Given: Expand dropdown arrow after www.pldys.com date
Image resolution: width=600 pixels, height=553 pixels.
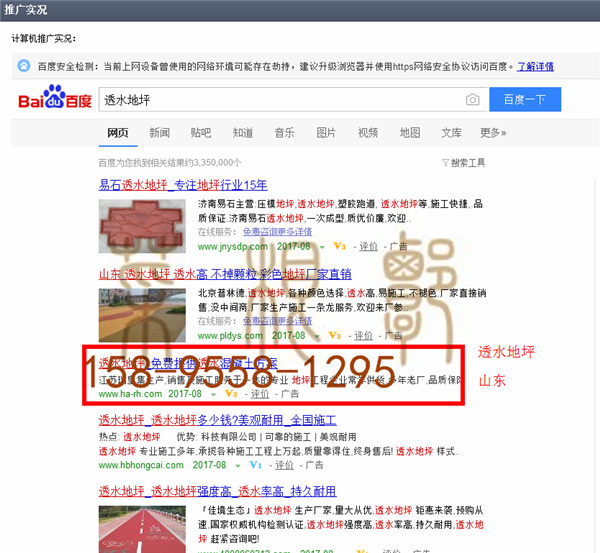Looking at the screenshot, I should point(317,336).
